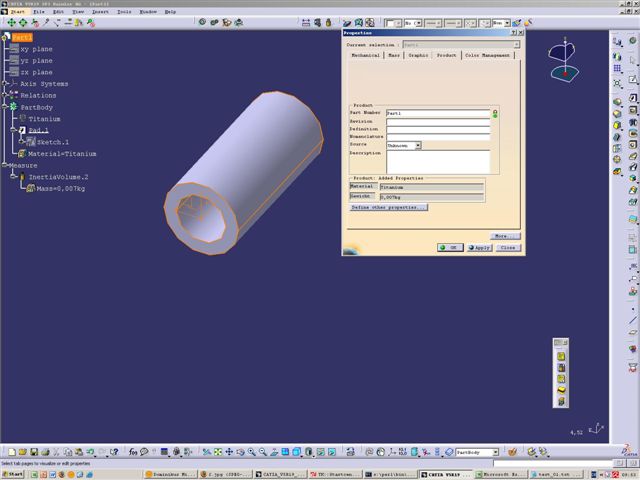Switch to the Mechanical tab
Screen dimensions: 640x480
coord(366,55)
